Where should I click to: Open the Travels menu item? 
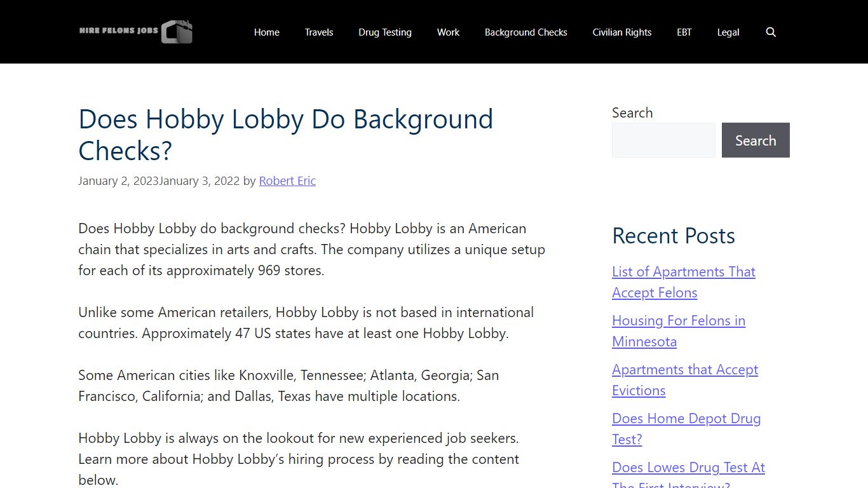[x=318, y=32]
